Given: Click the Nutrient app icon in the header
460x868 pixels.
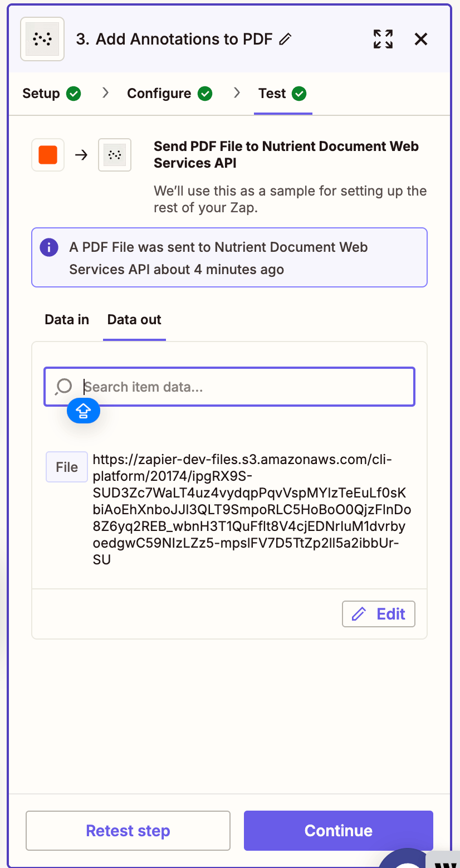Looking at the screenshot, I should (42, 39).
